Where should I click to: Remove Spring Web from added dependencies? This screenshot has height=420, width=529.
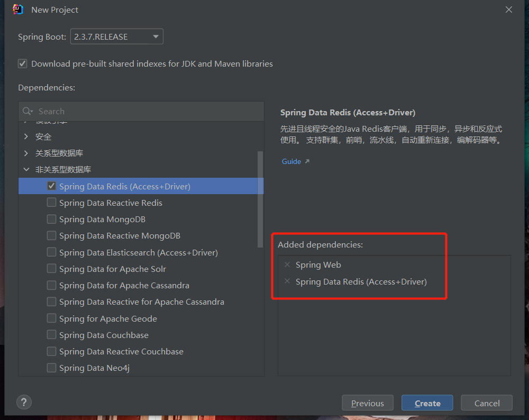[x=287, y=264]
